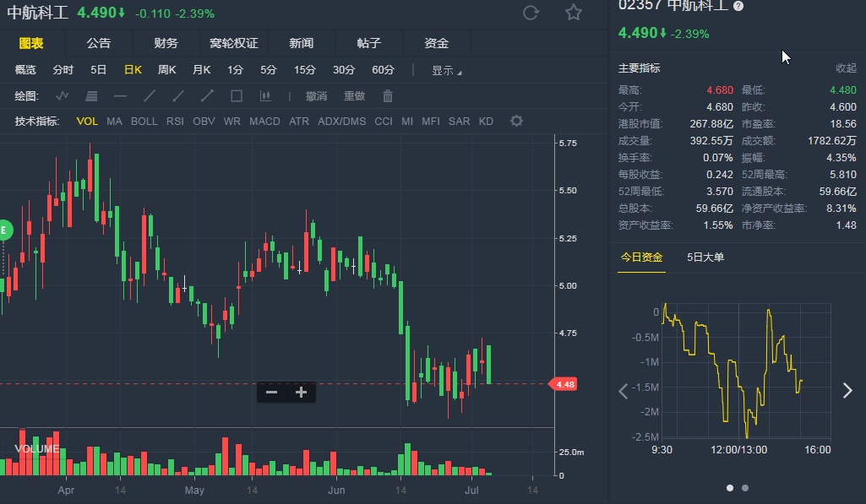Collapse the 主要指标 panel via 收起

tap(846, 68)
